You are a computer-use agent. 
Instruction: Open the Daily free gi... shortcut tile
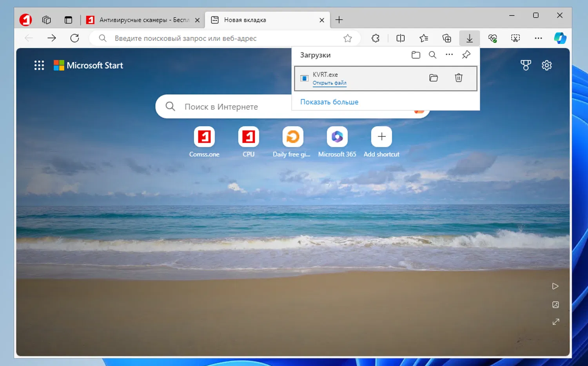[292, 142]
